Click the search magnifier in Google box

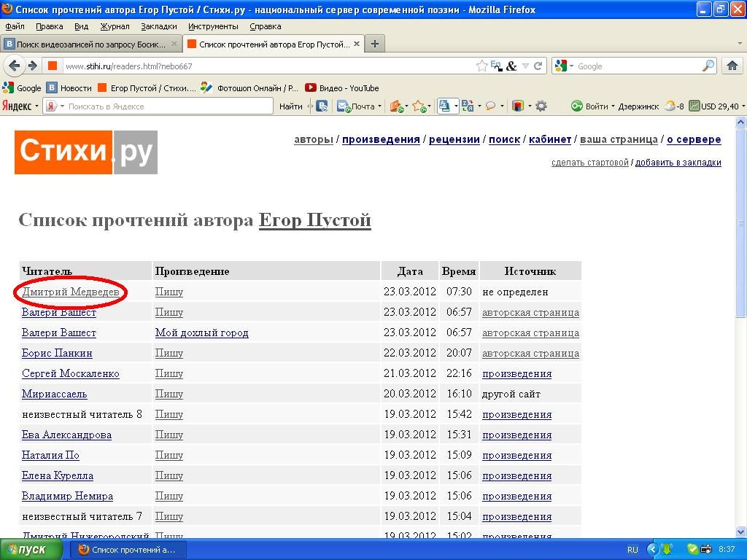coord(708,66)
